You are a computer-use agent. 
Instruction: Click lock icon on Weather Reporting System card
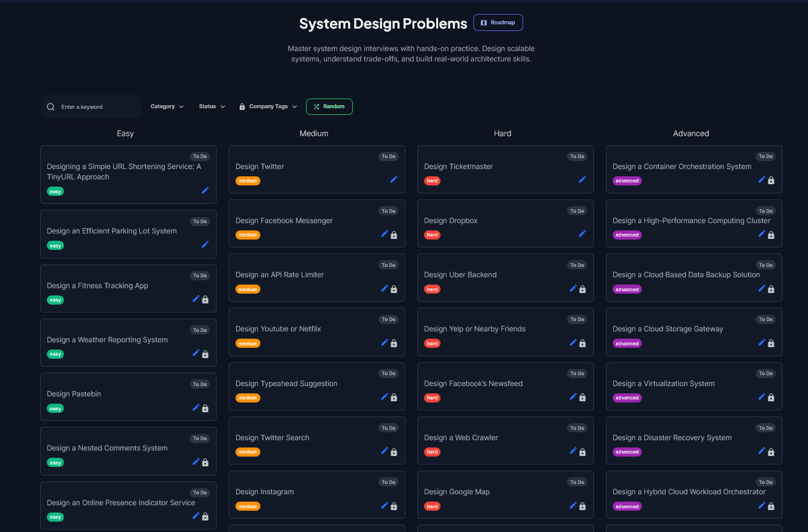point(205,354)
